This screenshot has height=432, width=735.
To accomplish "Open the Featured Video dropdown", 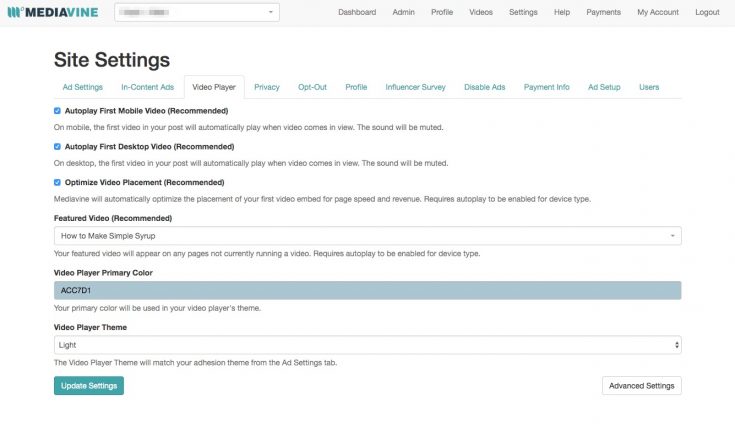I will (368, 236).
